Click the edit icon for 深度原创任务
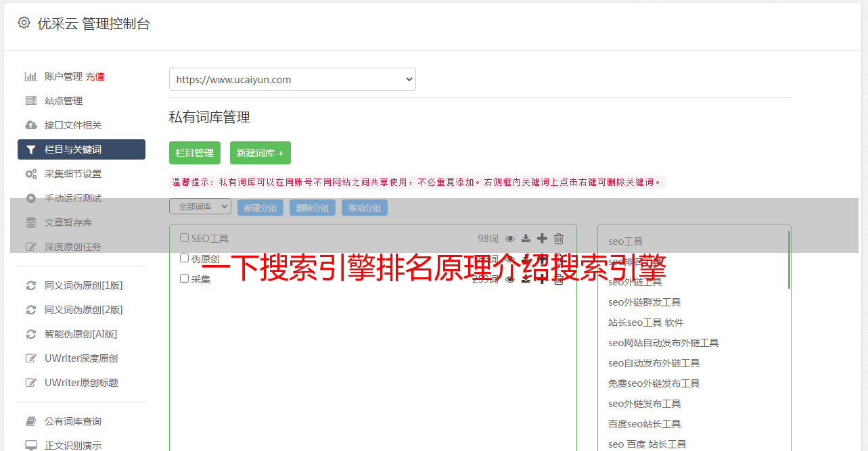This screenshot has height=451, width=868. [x=31, y=247]
